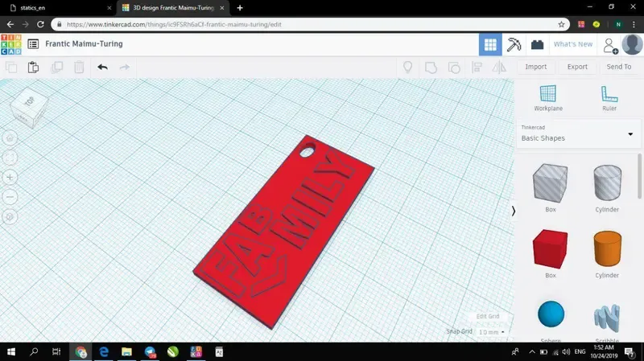The width and height of the screenshot is (644, 361).
Task: Collapse the shapes panel with the chevron
Action: pyautogui.click(x=514, y=211)
